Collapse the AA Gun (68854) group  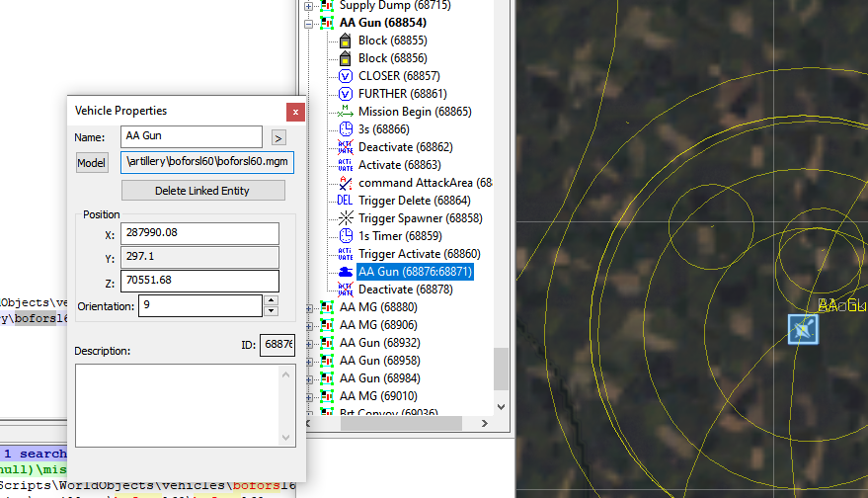(309, 23)
